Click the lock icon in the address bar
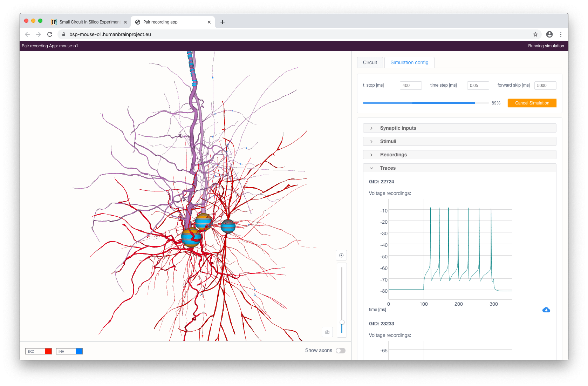The height and width of the screenshot is (386, 588). pyautogui.click(x=64, y=34)
